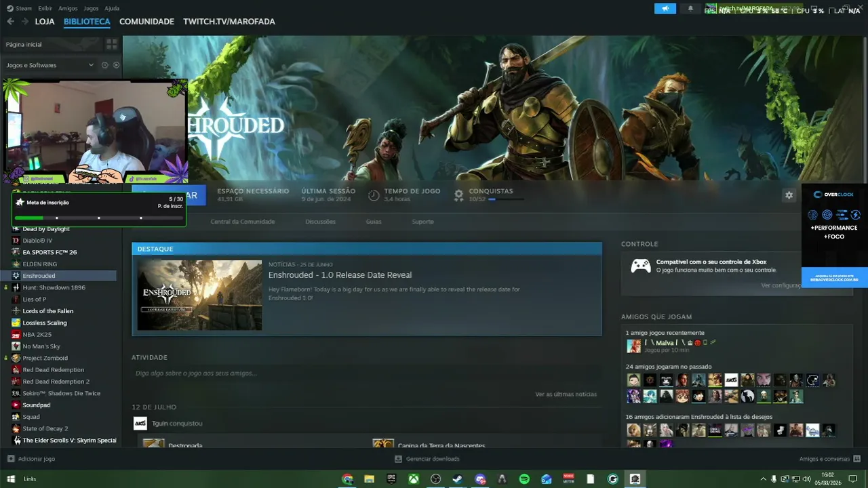Click the Ver configurações link
This screenshot has height=488, width=868.
(x=781, y=285)
